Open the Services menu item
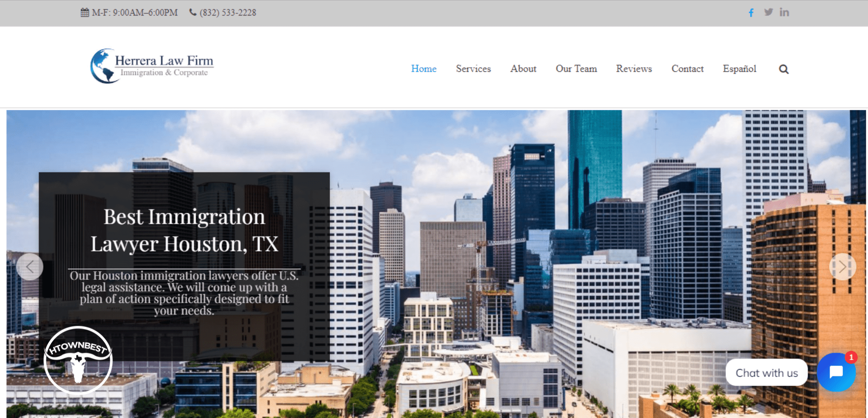Viewport: 868px width, 418px height. pos(473,69)
